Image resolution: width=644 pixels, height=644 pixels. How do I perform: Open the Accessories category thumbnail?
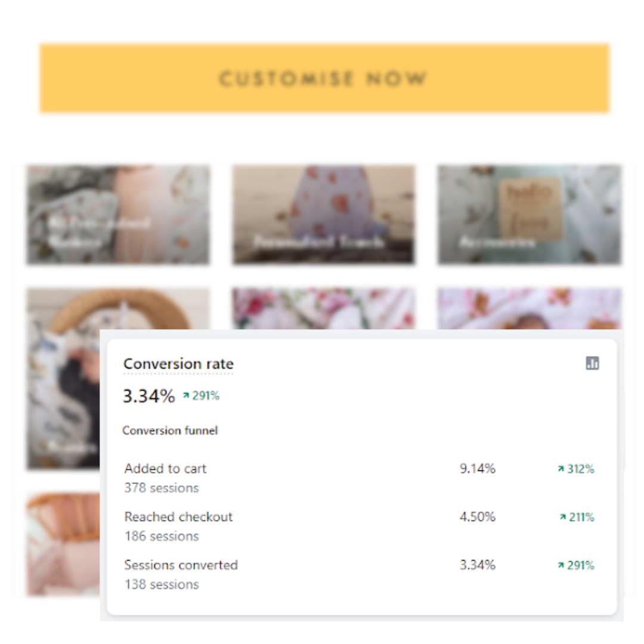(x=529, y=215)
